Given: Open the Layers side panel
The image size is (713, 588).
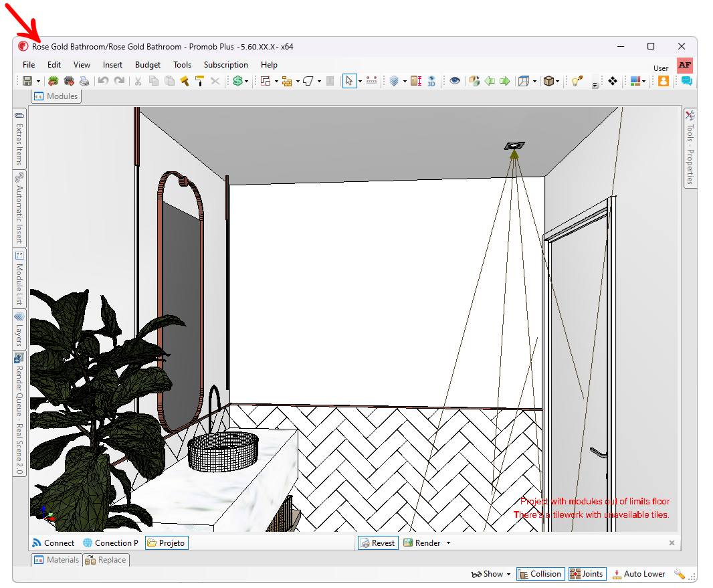Looking at the screenshot, I should (x=19, y=329).
